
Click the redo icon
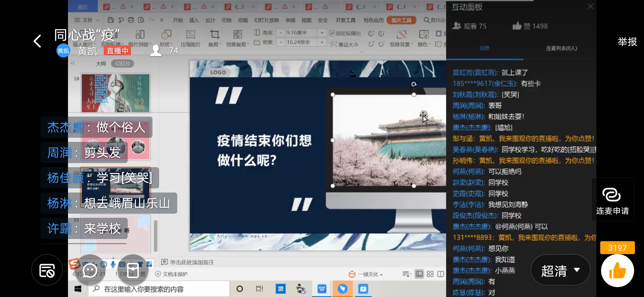pos(151,20)
